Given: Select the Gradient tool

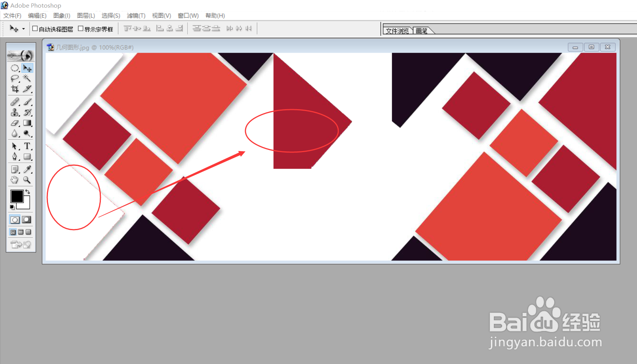Looking at the screenshot, I should [x=27, y=123].
